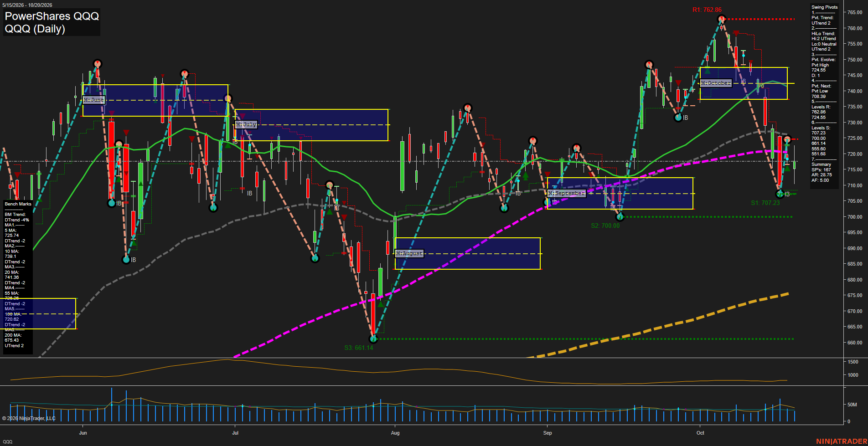Screen dimensions: 868x446
Task: Select the swing pivot low at 700.00
Action: (620, 217)
